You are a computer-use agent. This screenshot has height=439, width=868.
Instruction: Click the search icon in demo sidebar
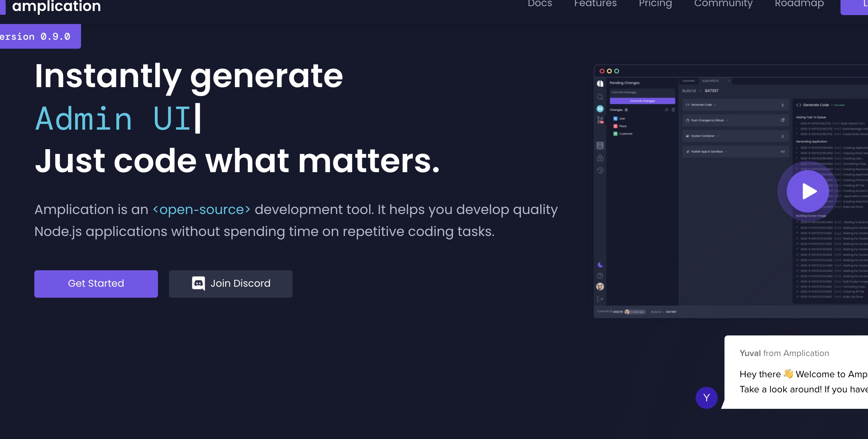[x=600, y=97]
